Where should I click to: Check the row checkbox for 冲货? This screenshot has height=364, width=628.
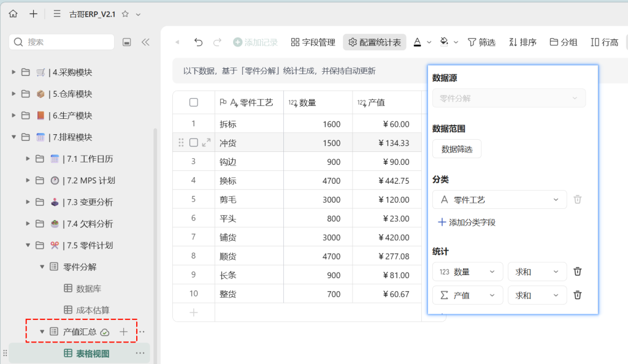coord(193,142)
